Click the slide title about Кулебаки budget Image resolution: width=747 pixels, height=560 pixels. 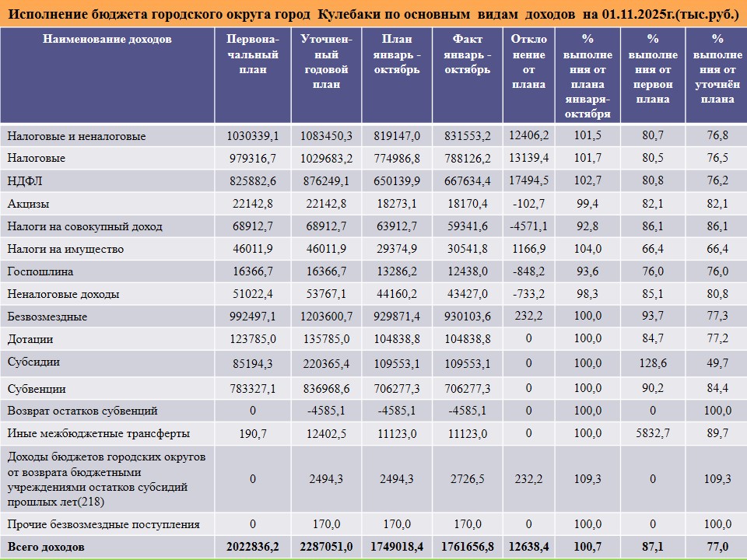[x=372, y=14]
